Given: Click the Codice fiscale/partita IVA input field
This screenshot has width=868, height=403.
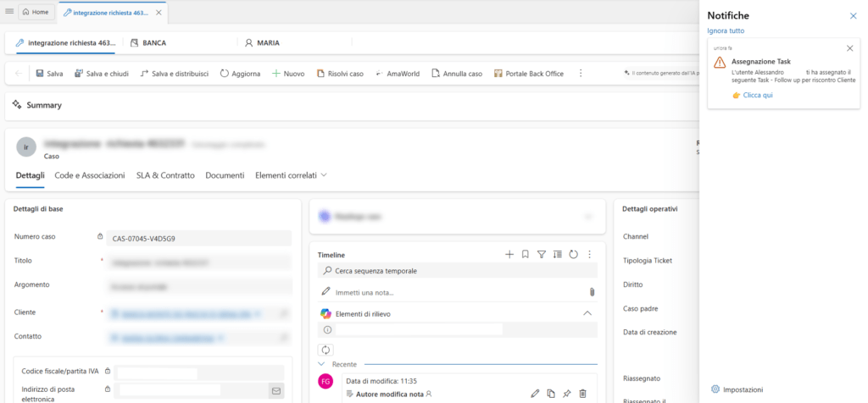Looking at the screenshot, I should 198,373.
